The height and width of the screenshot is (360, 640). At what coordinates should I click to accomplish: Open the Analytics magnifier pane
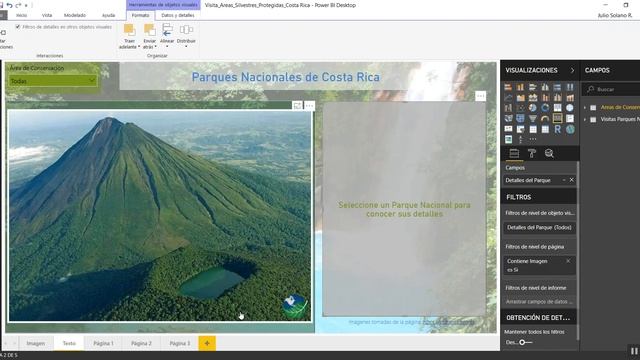(x=549, y=153)
